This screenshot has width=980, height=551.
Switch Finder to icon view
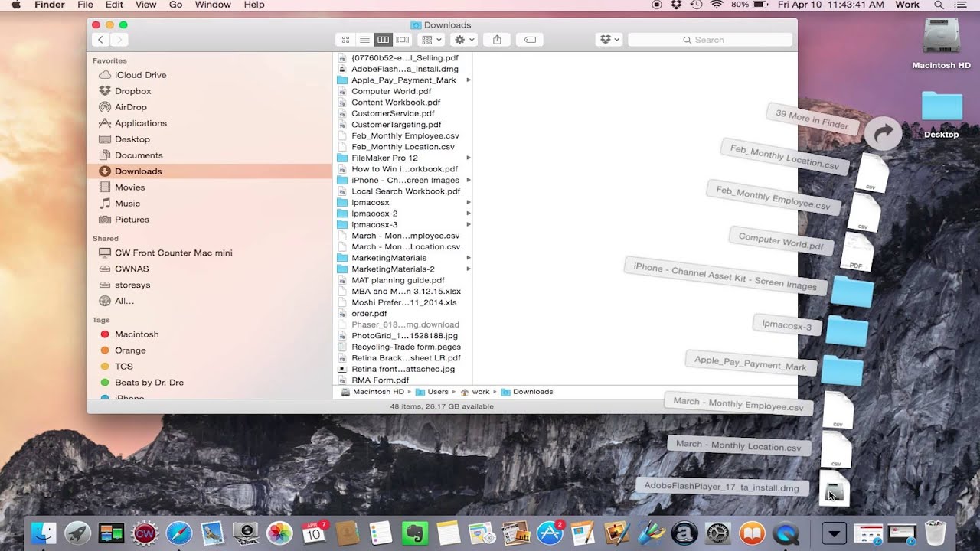coord(345,40)
